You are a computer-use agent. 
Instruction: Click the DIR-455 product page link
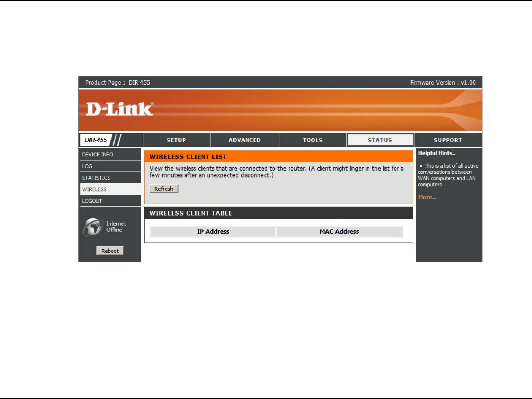point(139,83)
